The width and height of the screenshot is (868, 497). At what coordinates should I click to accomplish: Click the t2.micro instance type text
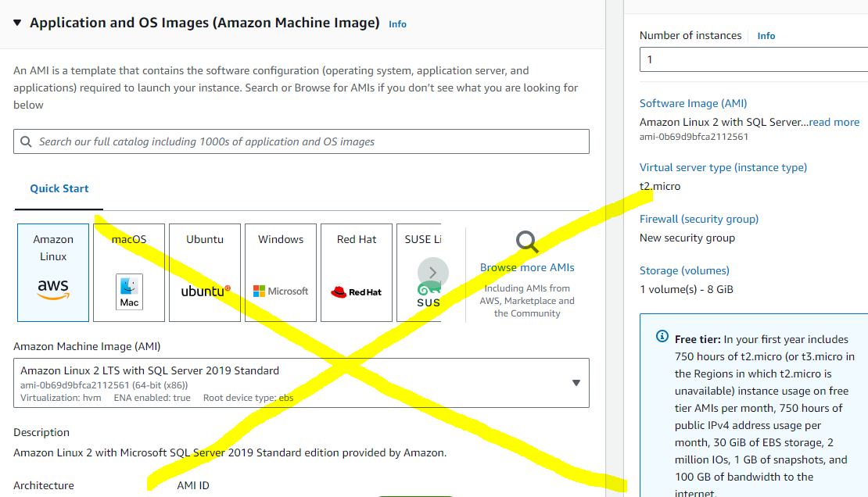pyautogui.click(x=660, y=187)
